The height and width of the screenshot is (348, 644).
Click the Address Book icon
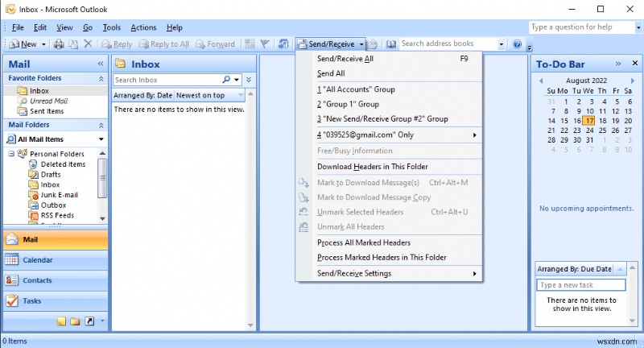click(391, 44)
